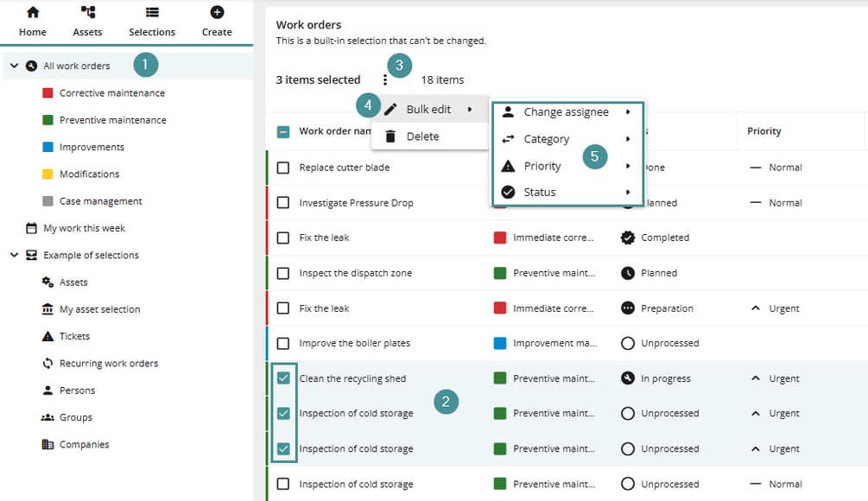The width and height of the screenshot is (868, 501).
Task: Collapse the All work orders tree
Action: click(15, 66)
